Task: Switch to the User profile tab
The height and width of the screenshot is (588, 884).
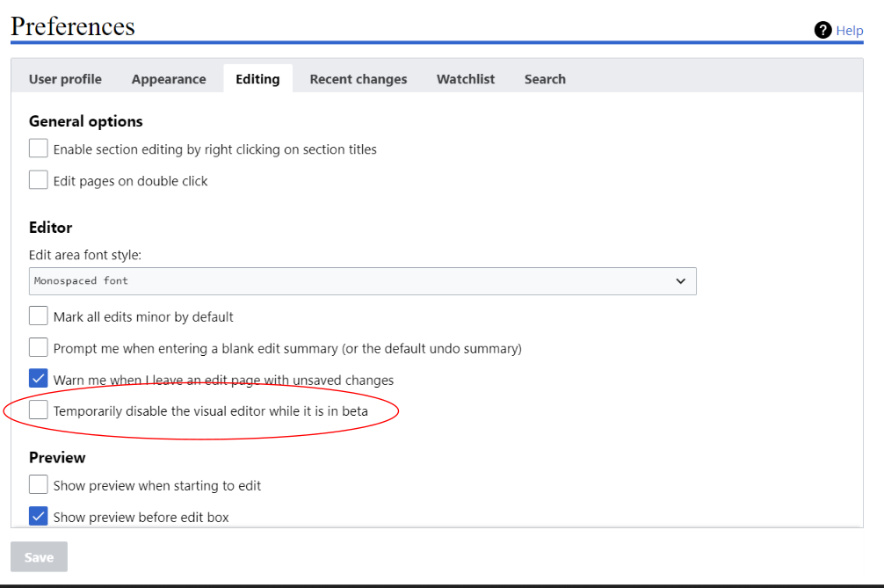Action: click(65, 79)
